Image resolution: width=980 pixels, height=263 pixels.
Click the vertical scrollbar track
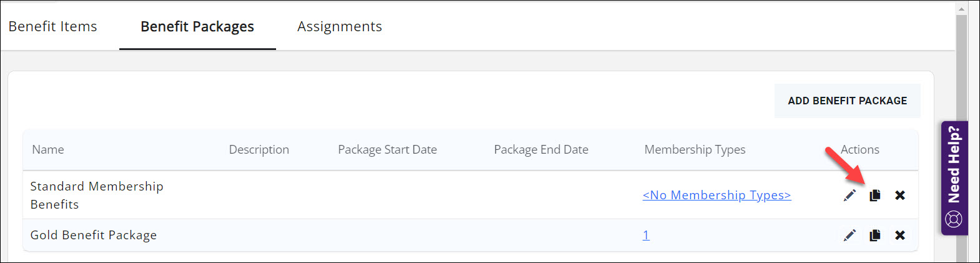[961, 131]
